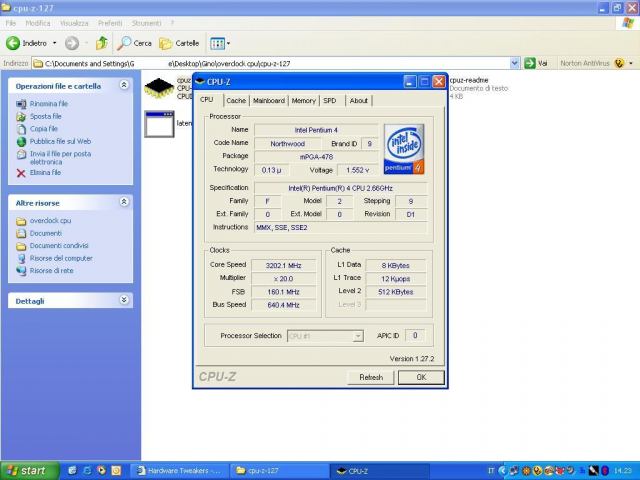
Task: Open the overdock cpu folder link
Action: 50,221
